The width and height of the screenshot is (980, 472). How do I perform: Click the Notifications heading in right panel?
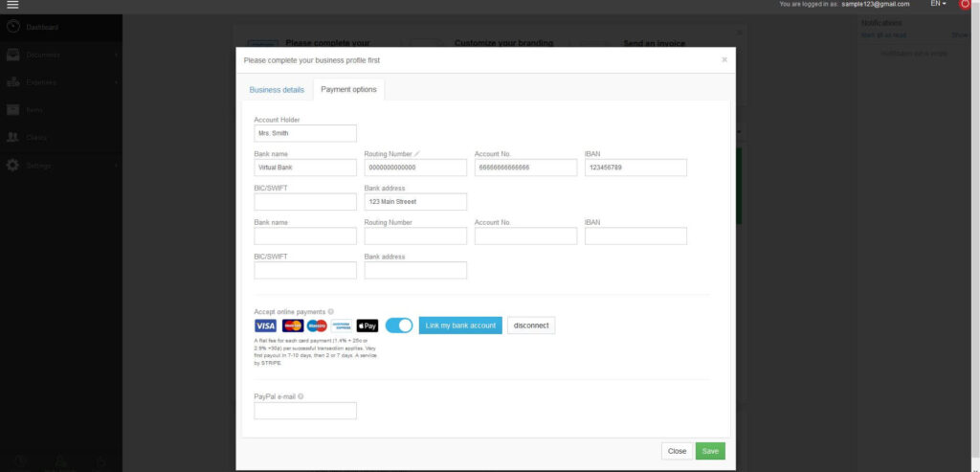(881, 23)
